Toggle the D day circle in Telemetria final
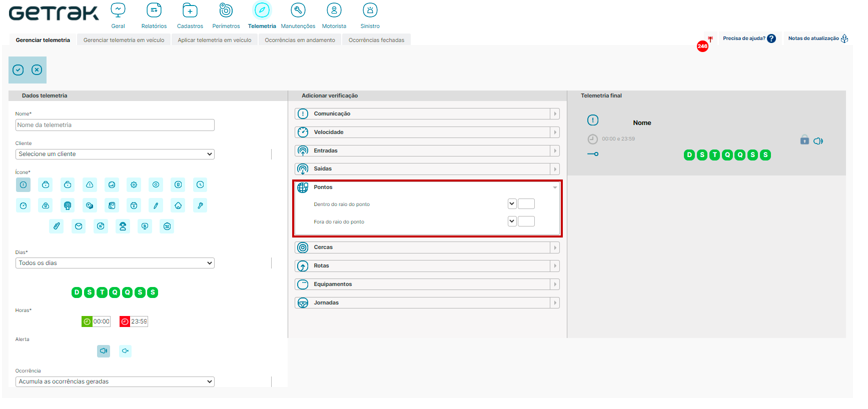 (689, 155)
